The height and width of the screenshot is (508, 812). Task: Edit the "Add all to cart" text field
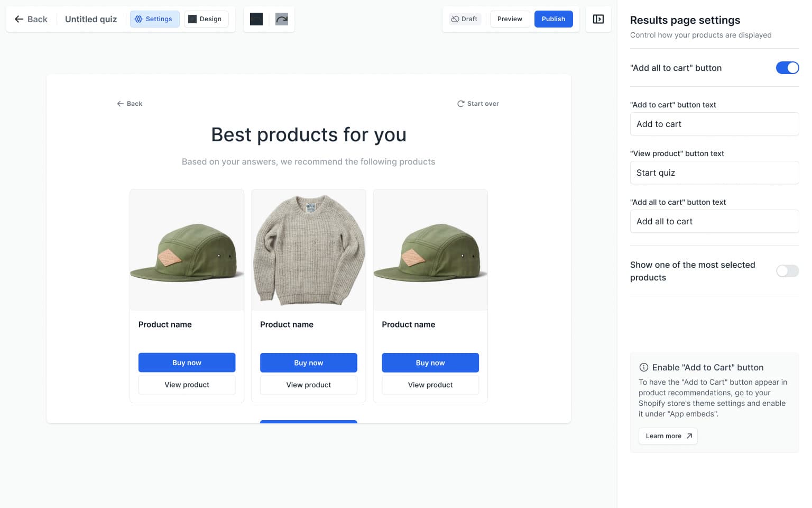coord(714,221)
